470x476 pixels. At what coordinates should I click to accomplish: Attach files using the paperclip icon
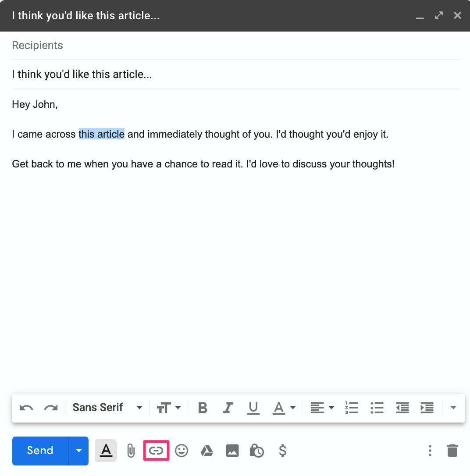tap(131, 451)
